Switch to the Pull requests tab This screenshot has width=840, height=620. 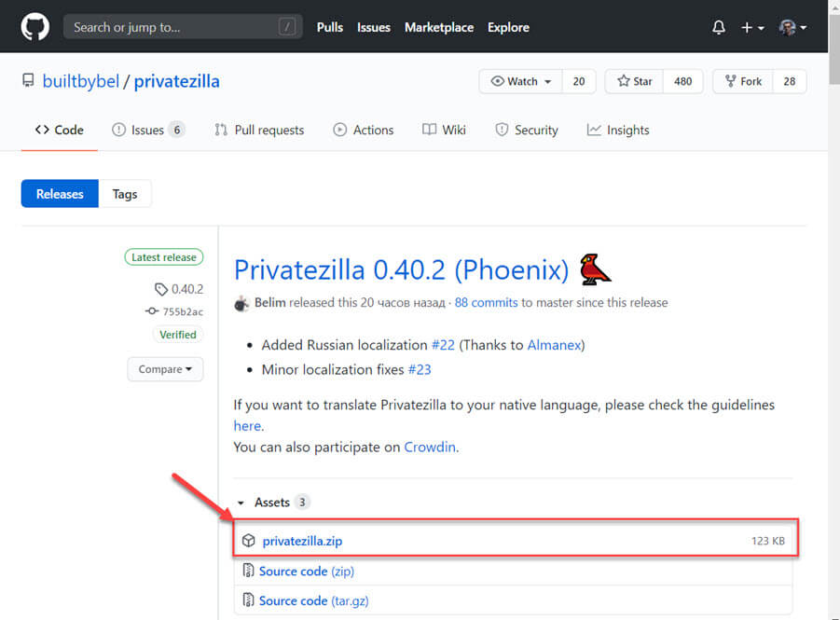coord(259,131)
